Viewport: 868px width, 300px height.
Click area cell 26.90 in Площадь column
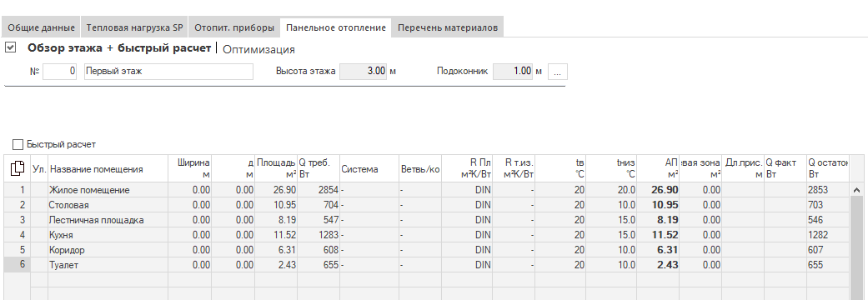276,190
